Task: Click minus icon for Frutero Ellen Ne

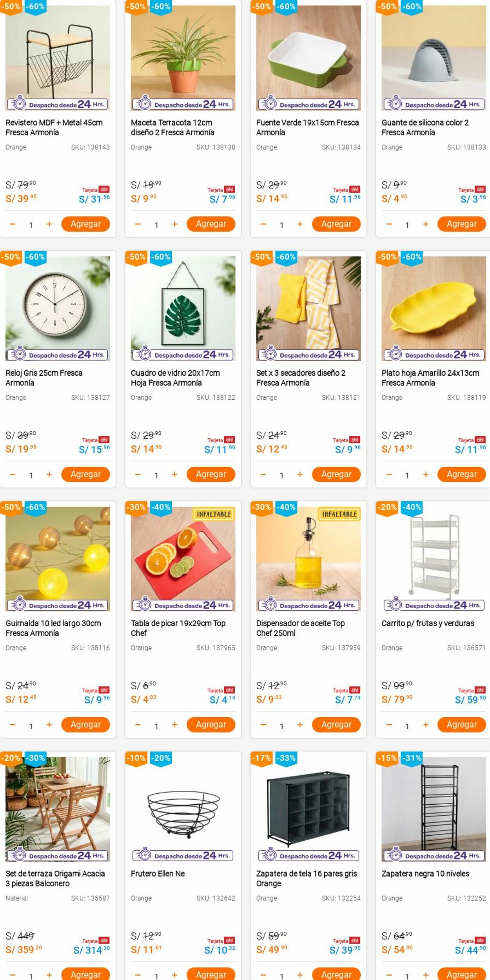Action: [138, 975]
